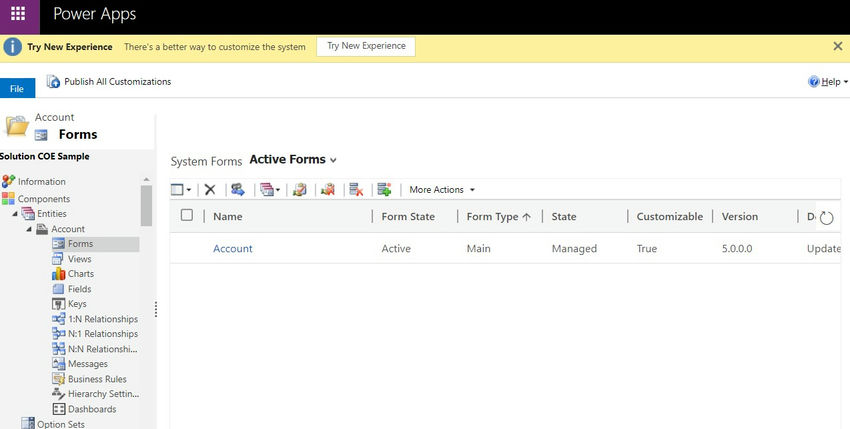Open the File menu
Viewport: 850px width, 429px height.
(17, 88)
